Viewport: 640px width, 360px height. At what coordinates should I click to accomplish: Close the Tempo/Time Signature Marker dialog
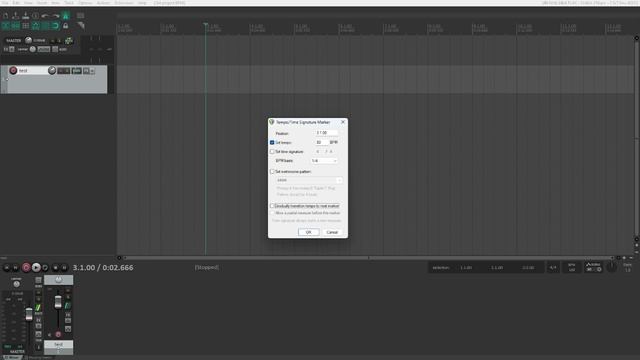coord(343,122)
